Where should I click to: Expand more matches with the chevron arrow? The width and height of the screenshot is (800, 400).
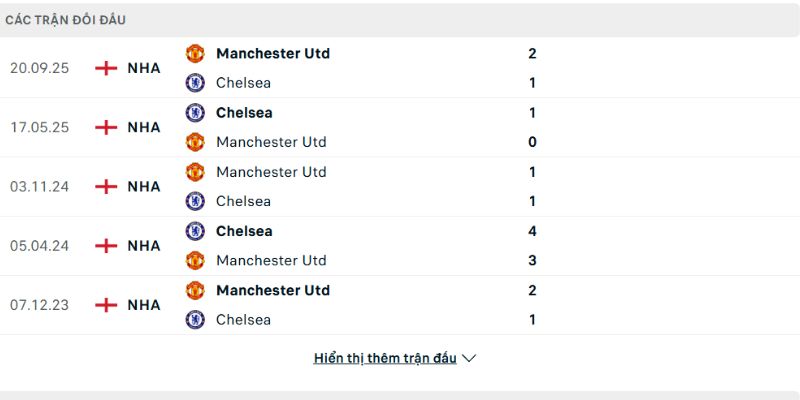(470, 358)
